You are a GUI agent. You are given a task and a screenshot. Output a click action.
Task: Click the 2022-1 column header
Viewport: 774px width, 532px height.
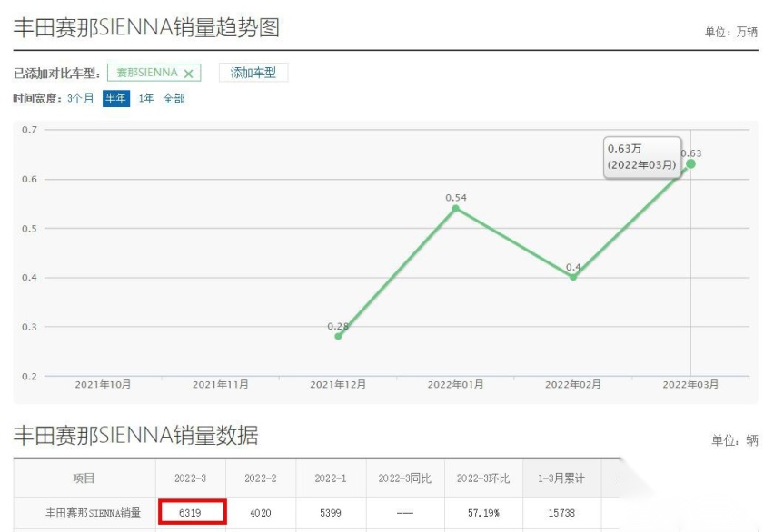click(x=331, y=478)
